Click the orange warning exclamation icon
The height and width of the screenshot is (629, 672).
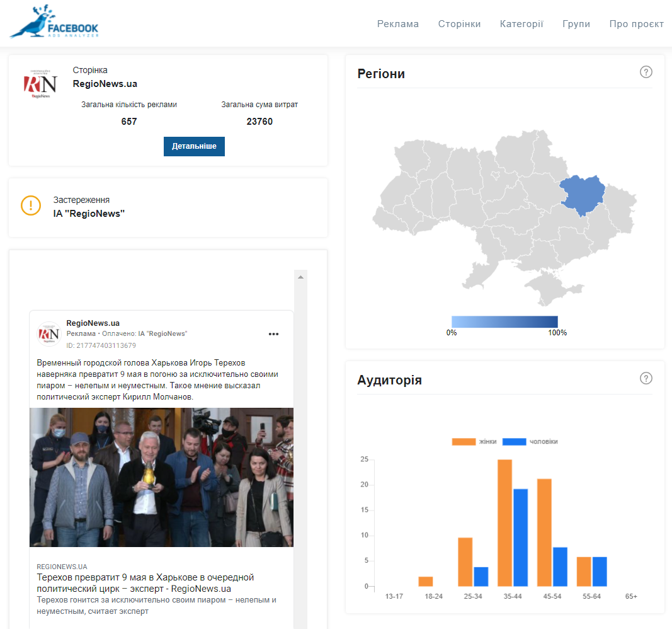[31, 205]
